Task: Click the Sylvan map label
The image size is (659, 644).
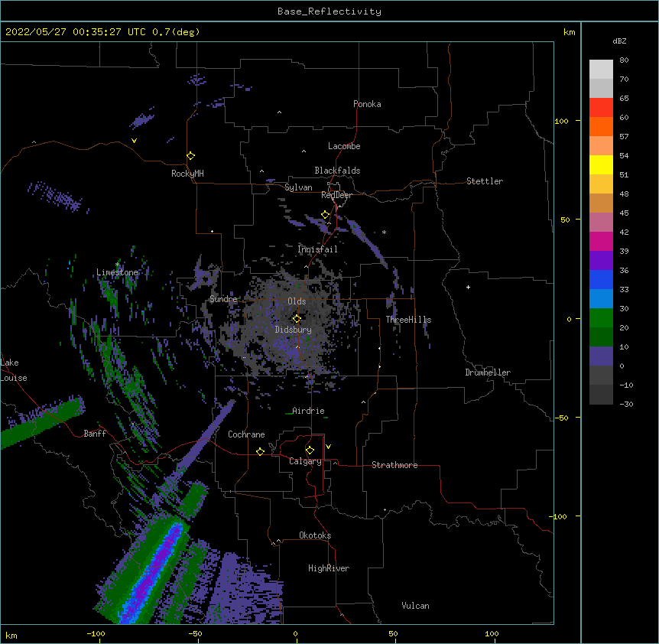Action: click(298, 187)
